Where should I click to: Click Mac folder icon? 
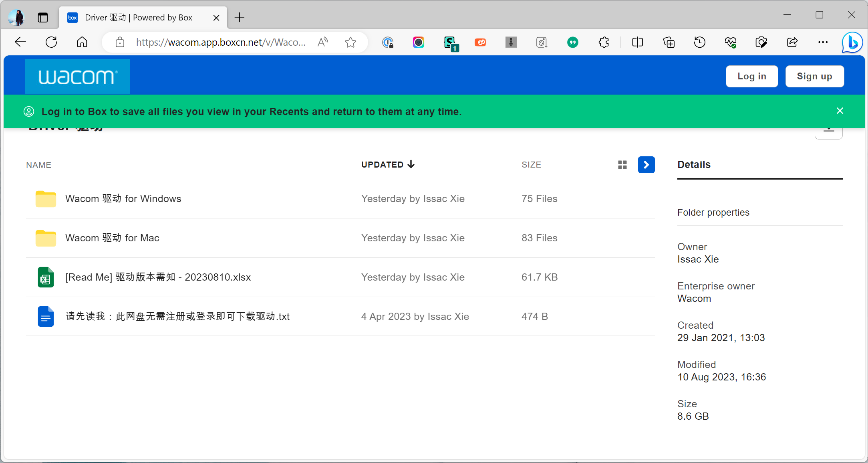point(46,238)
